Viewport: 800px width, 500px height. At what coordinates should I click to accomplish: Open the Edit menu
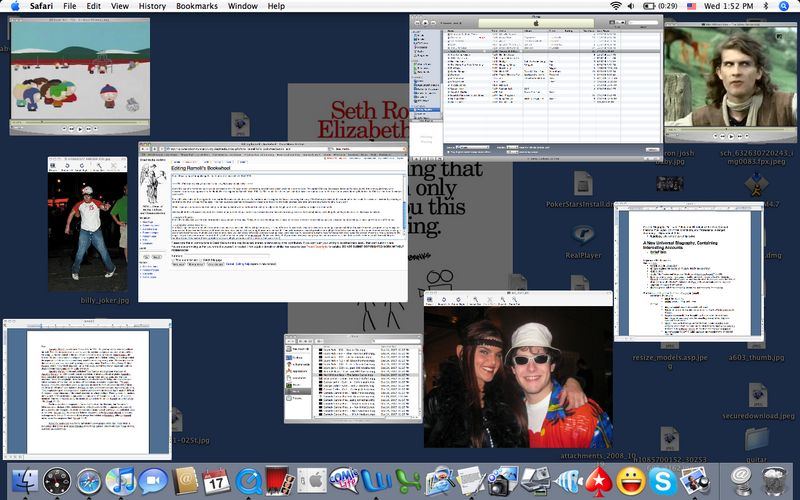click(x=93, y=6)
